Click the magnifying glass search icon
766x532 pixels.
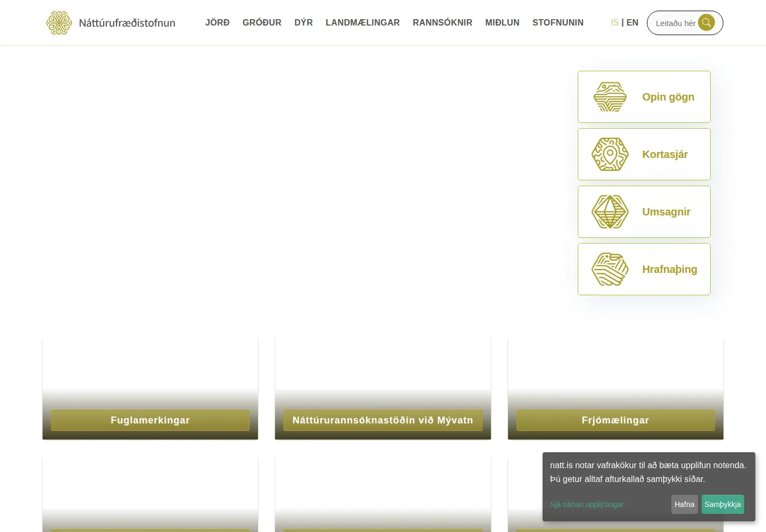706,22
